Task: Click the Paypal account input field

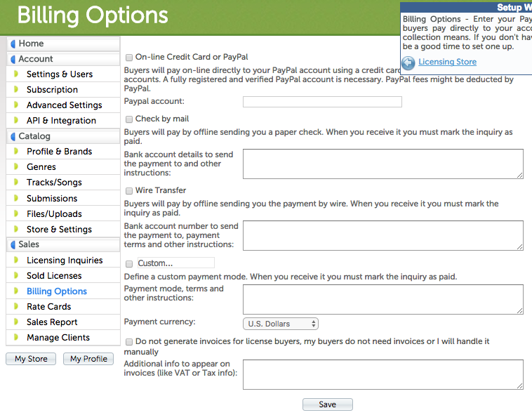Action: 322,102
